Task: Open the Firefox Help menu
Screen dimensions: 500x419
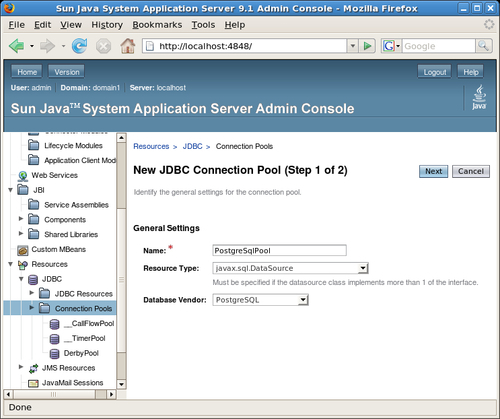Action: coord(235,25)
